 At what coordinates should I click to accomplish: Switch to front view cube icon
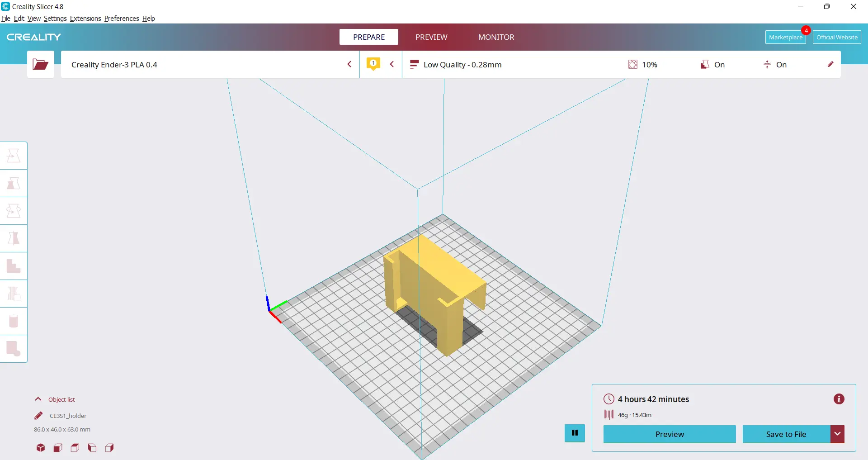[58, 448]
